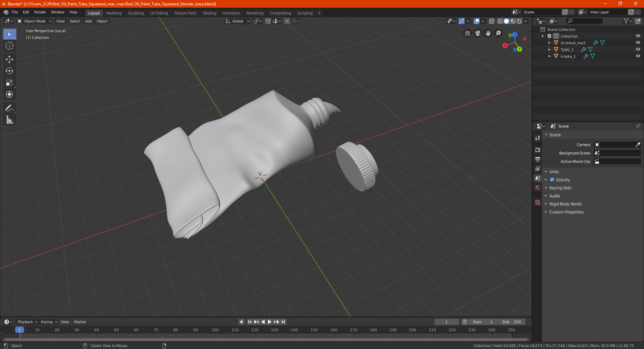
Task: Open the World properties tab
Action: [538, 188]
